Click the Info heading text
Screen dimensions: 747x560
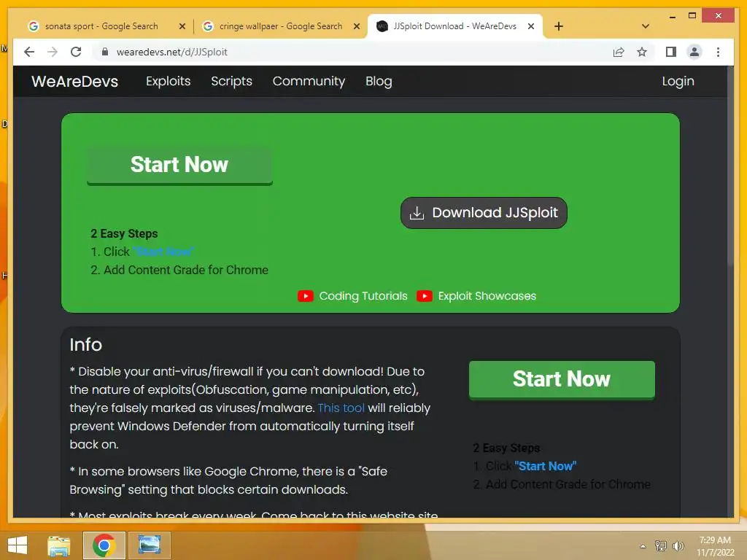[86, 345]
